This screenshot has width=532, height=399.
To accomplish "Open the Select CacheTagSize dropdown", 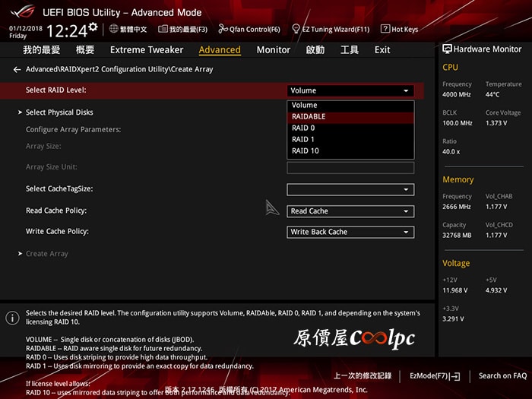I will point(350,189).
